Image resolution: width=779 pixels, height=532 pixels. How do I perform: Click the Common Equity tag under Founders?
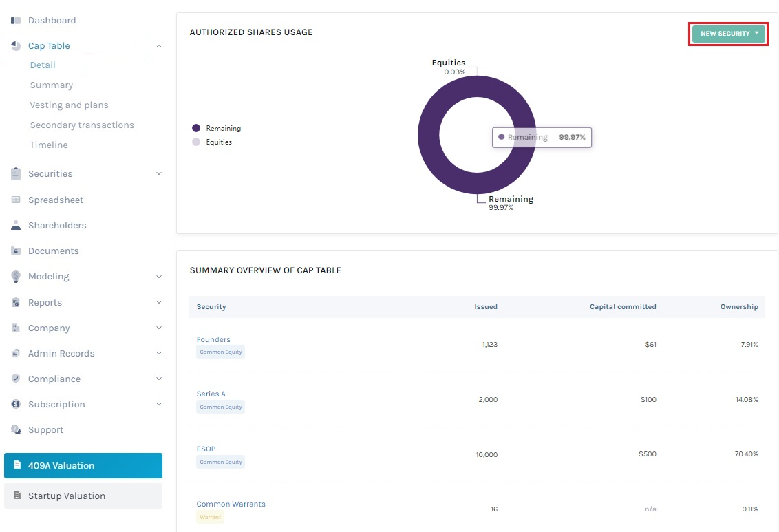[221, 352]
